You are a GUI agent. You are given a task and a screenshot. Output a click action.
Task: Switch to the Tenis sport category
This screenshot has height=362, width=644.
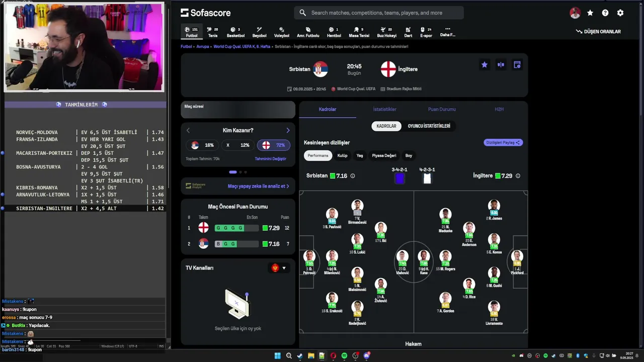[213, 32]
